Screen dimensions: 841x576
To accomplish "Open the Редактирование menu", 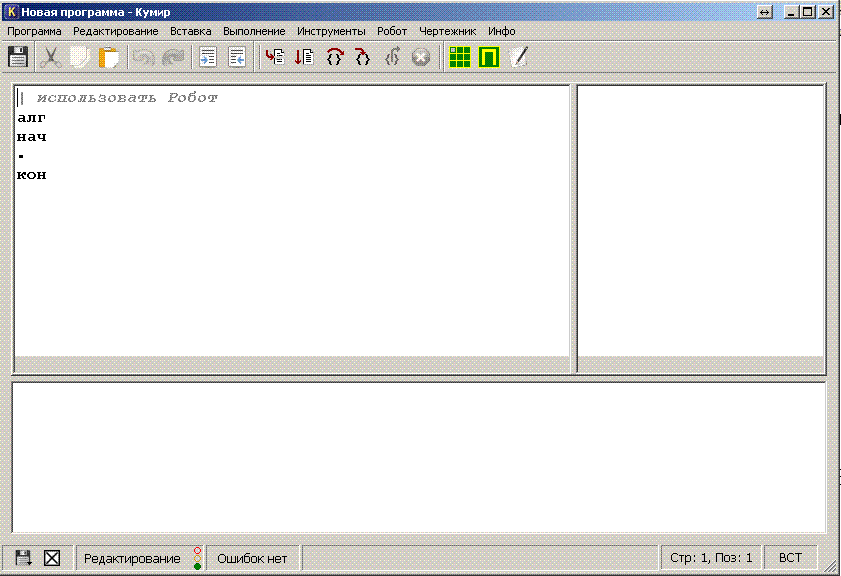I will [x=116, y=31].
